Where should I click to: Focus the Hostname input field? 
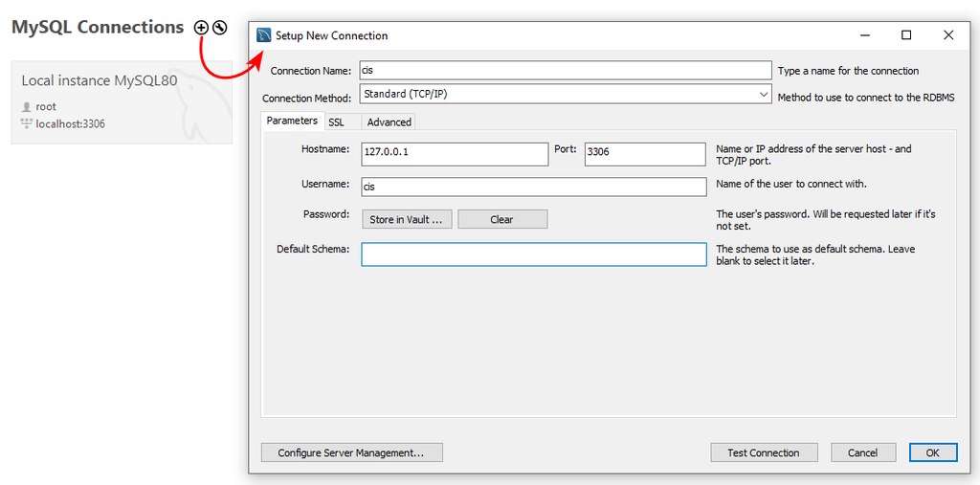click(455, 153)
